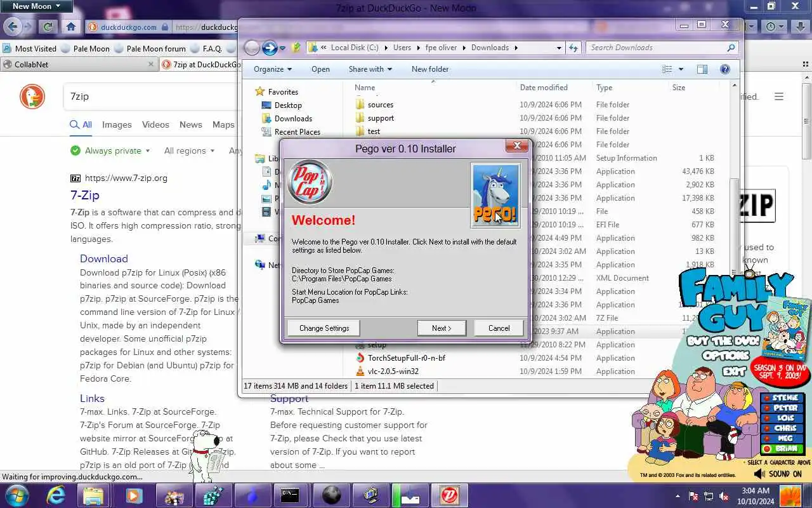Select the test folder
Screen dimensions: 812x508
pos(374,131)
